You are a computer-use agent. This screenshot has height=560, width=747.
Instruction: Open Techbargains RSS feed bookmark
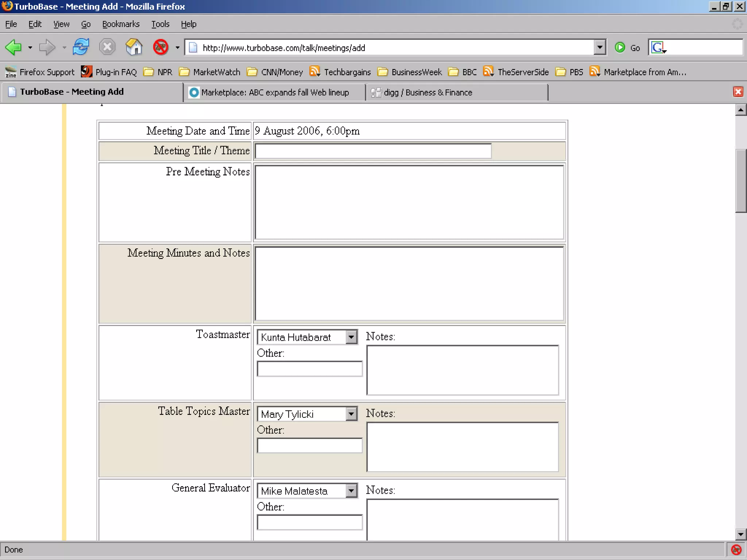(340, 72)
